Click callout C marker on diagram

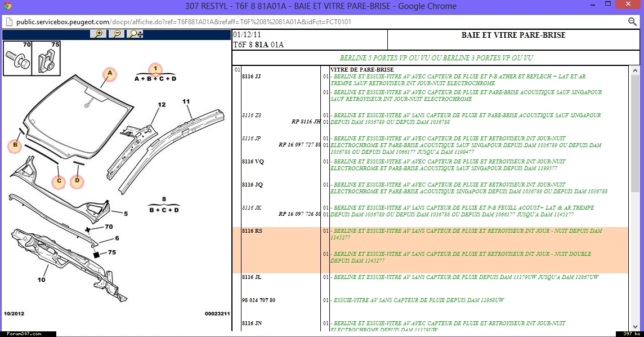tap(58, 181)
